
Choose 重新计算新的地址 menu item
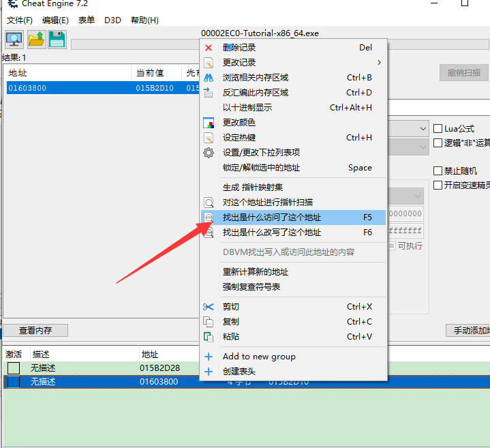click(x=292, y=271)
